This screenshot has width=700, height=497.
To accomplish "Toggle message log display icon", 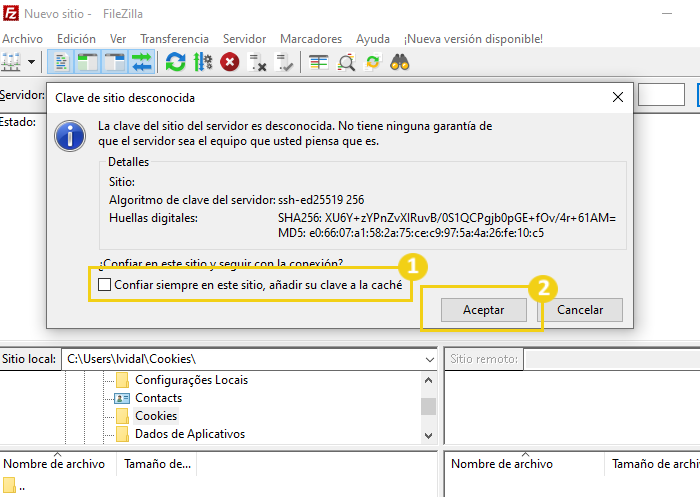I will (61, 62).
